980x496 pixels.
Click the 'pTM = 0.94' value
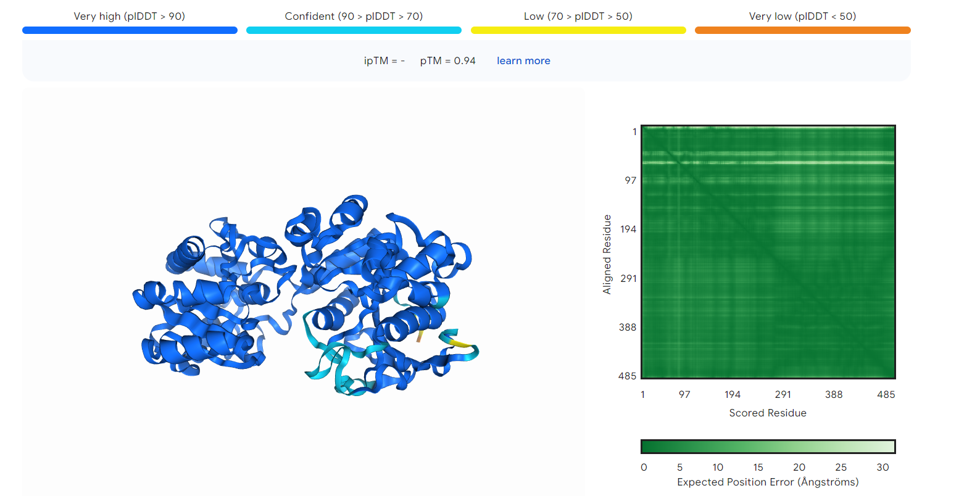[448, 60]
